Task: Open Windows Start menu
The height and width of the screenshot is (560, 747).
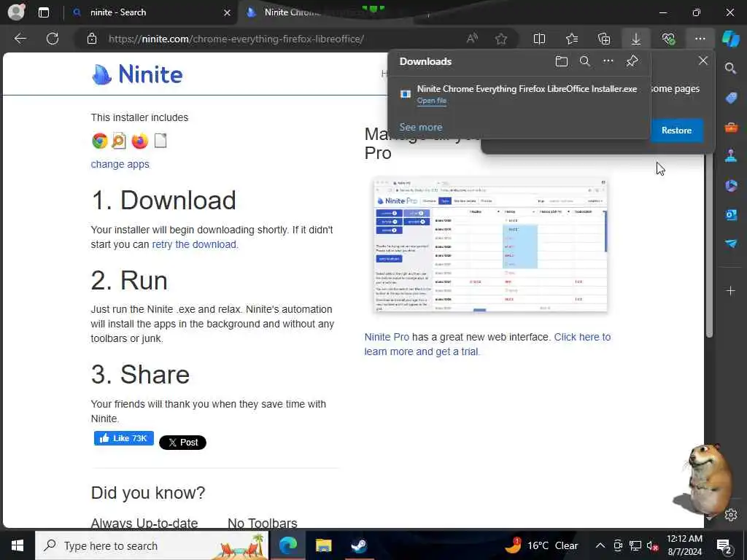Action: pos(18,545)
